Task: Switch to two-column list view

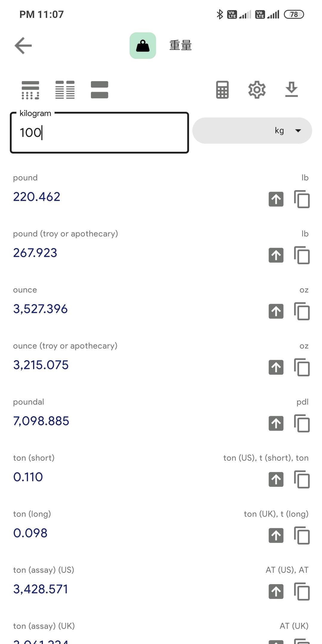Action: pyautogui.click(x=65, y=90)
